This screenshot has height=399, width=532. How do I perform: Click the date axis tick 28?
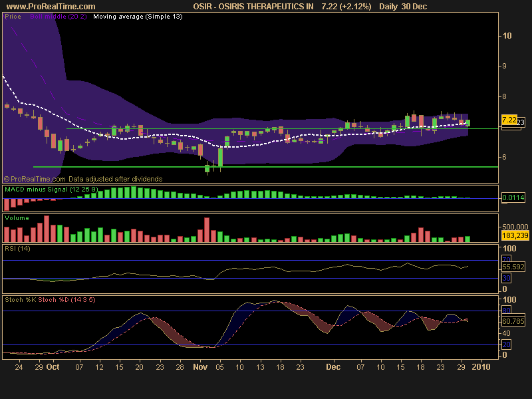point(180,367)
